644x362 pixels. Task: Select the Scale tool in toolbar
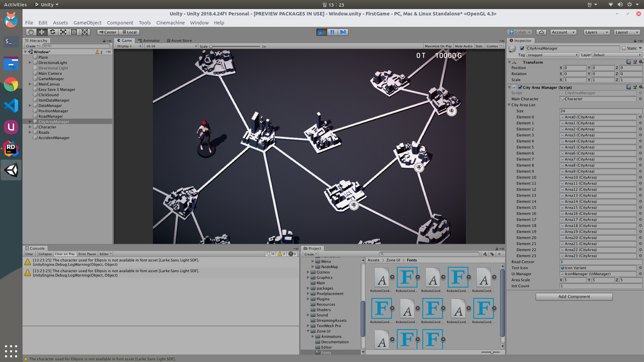pyautogui.click(x=63, y=32)
